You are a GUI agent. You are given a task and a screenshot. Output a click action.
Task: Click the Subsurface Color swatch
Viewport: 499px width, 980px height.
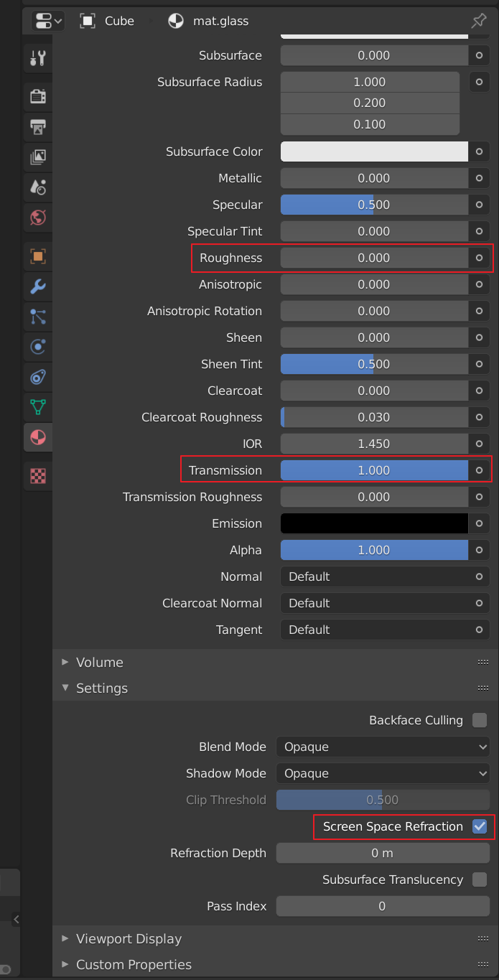click(374, 151)
